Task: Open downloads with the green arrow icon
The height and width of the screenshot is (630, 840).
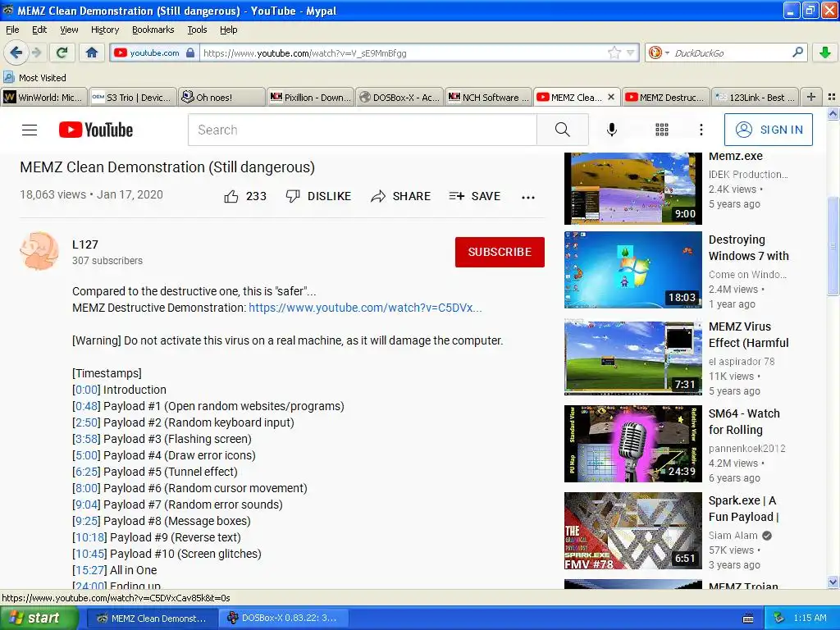Action: [x=825, y=52]
